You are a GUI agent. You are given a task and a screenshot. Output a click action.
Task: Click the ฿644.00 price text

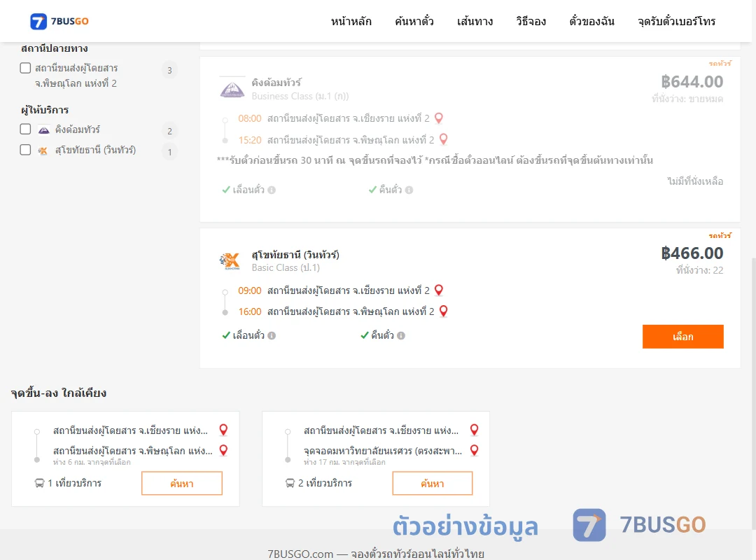tap(692, 81)
